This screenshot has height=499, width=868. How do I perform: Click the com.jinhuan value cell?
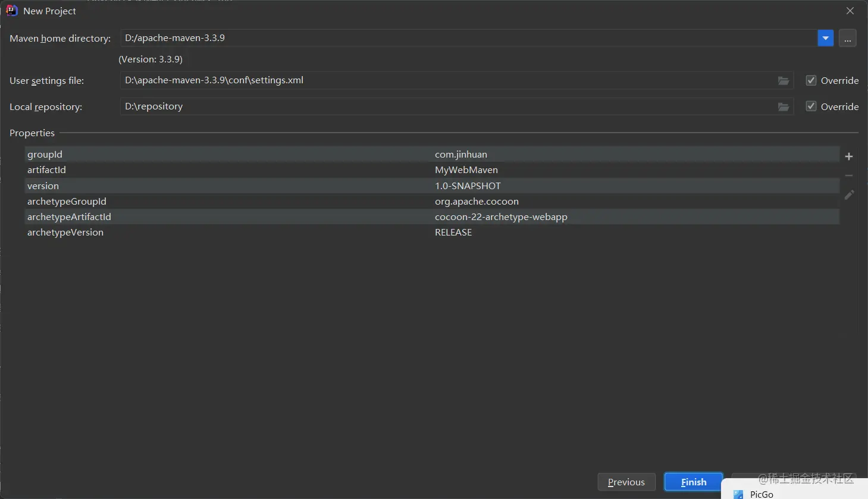coord(461,154)
